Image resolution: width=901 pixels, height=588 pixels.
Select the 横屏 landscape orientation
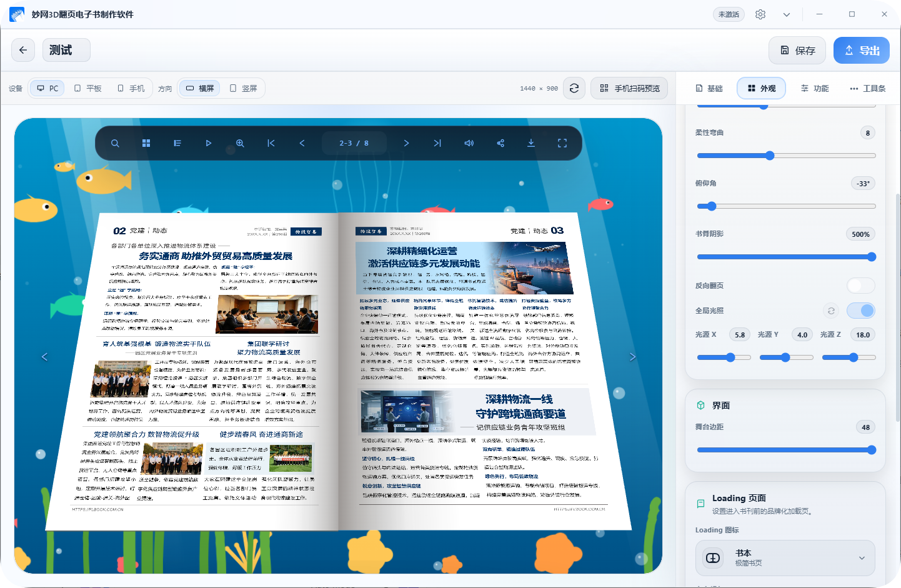click(x=200, y=88)
